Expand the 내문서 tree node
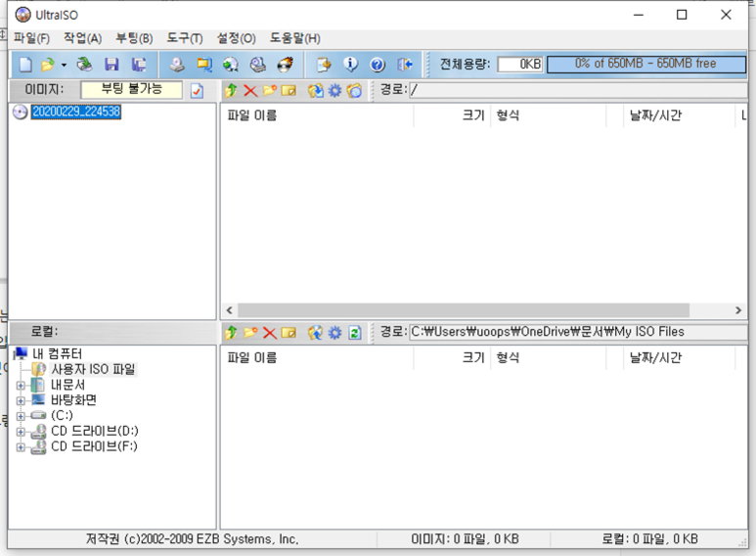 [21, 385]
